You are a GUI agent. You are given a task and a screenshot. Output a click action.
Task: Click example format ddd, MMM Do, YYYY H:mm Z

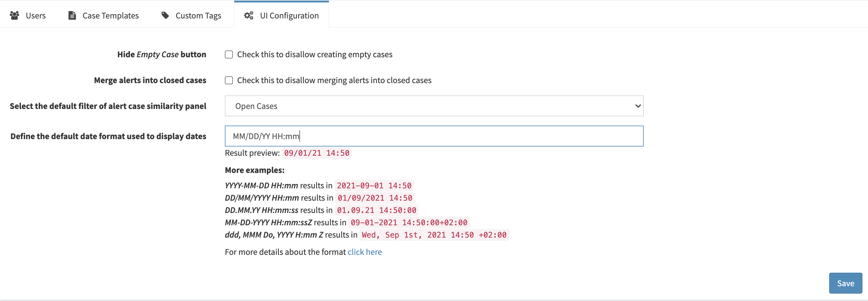[274, 235]
